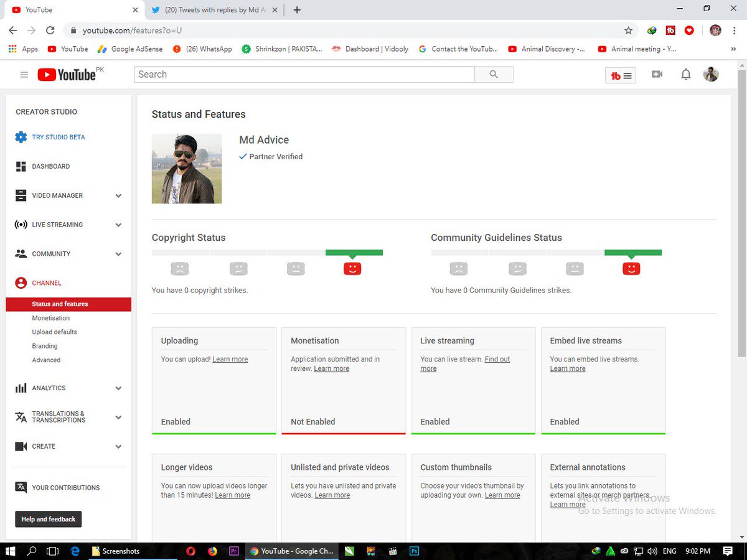747x560 pixels.
Task: Click Learn more in Embed live streams card
Action: coord(568,368)
